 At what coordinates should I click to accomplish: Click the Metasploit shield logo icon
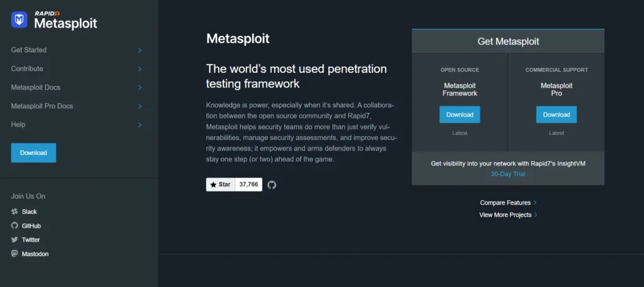click(x=19, y=20)
